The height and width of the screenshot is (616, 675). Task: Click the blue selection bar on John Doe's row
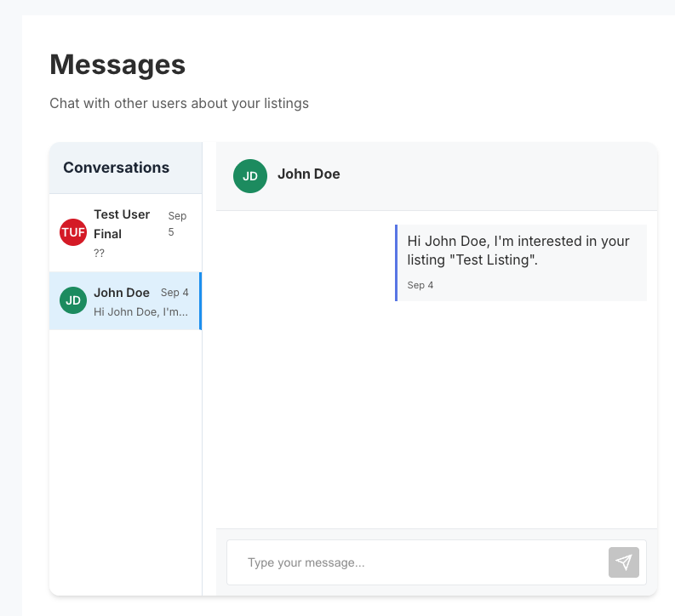click(200, 300)
